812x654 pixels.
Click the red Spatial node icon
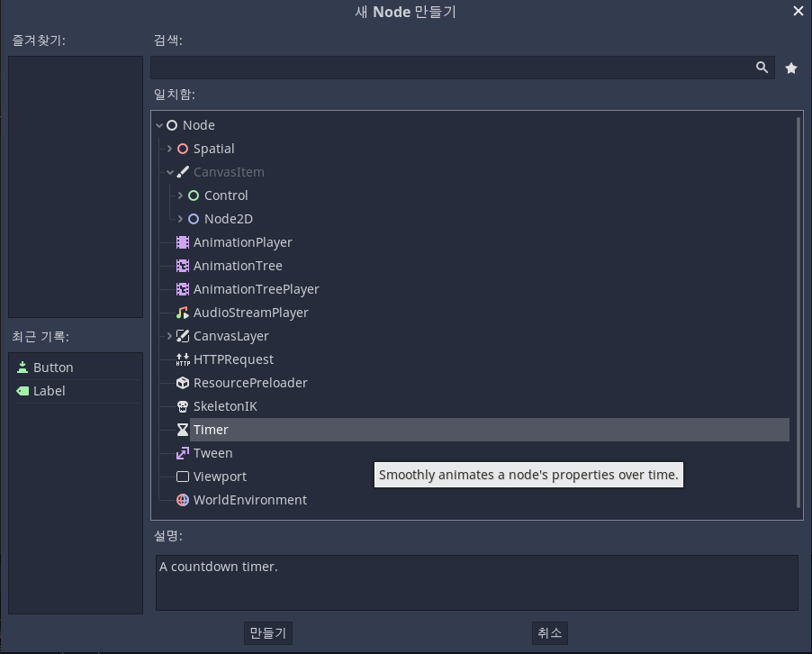[183, 149]
